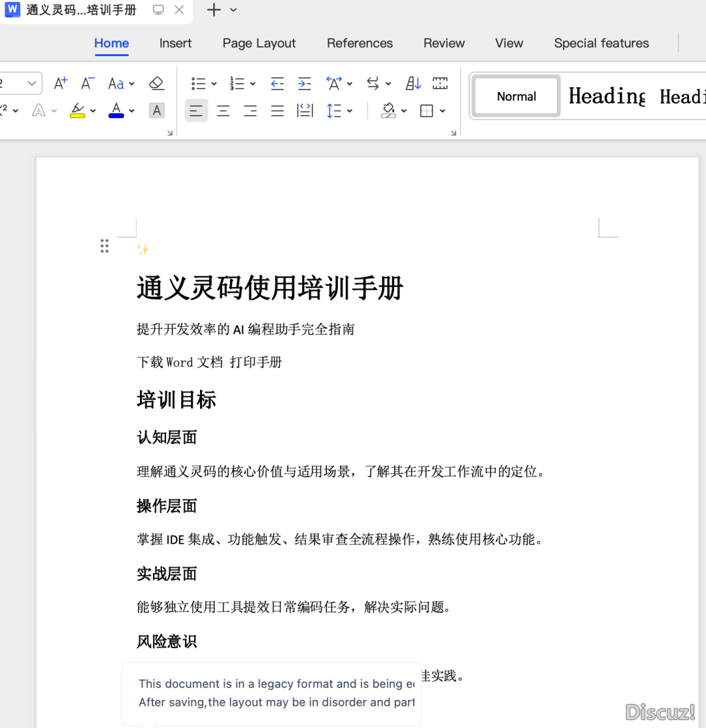The height and width of the screenshot is (728, 706).
Task: Click the distributed alignment icon
Action: click(x=305, y=110)
